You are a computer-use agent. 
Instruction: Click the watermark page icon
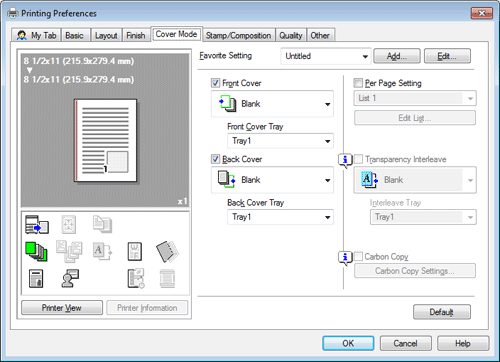(x=135, y=251)
